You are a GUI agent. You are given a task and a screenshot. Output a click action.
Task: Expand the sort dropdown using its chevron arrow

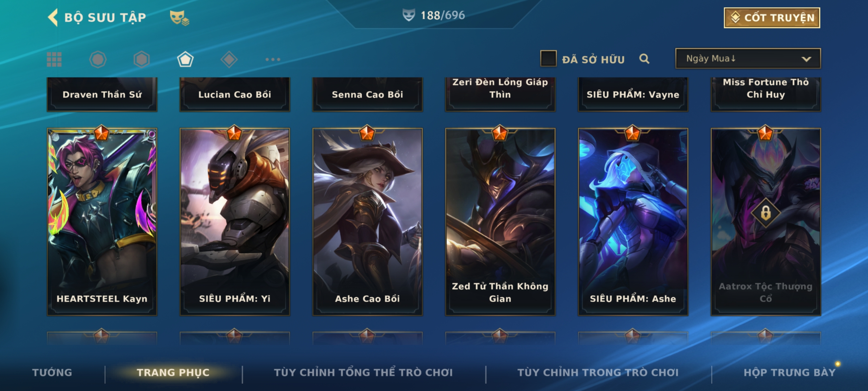[806, 59]
